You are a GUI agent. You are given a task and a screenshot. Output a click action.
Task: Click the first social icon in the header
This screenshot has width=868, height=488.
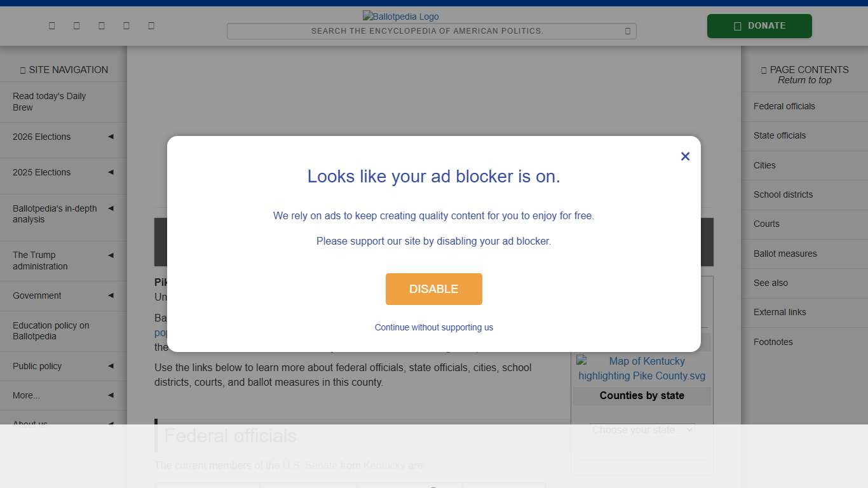(x=52, y=25)
